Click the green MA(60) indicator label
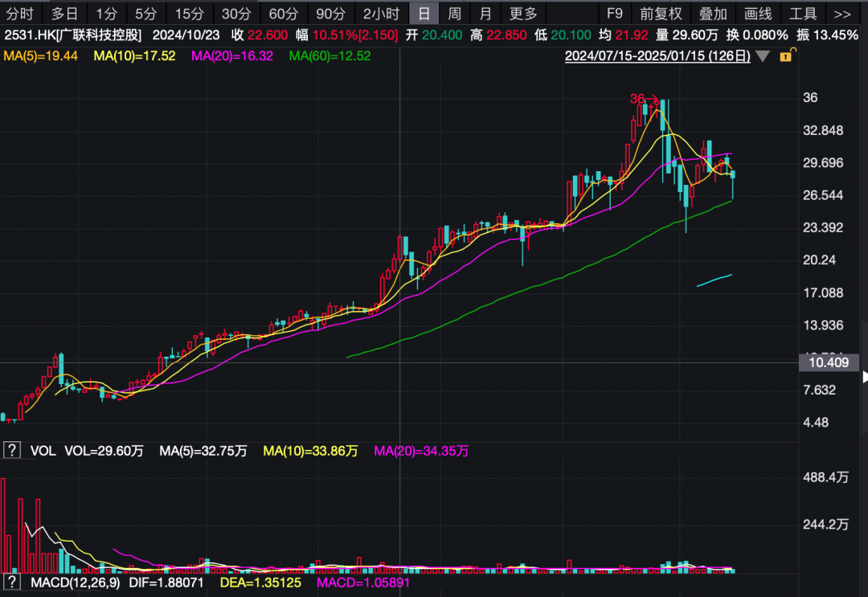The width and height of the screenshot is (868, 597). 330,55
